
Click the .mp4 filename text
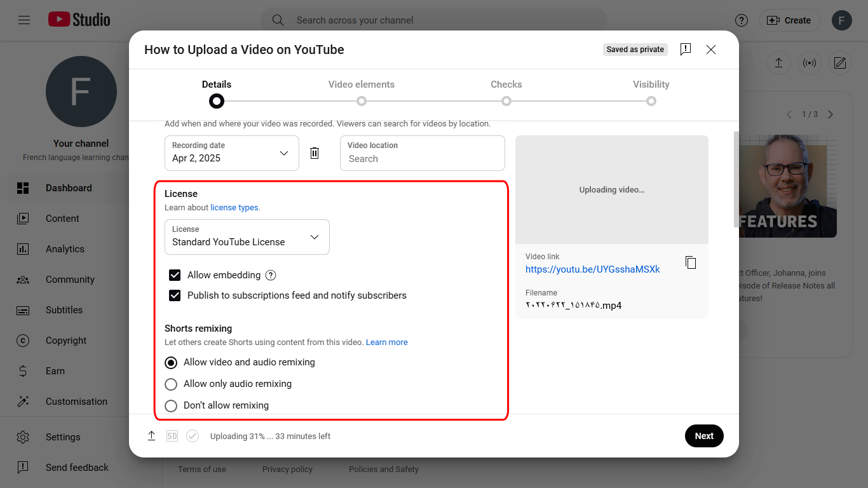(573, 306)
